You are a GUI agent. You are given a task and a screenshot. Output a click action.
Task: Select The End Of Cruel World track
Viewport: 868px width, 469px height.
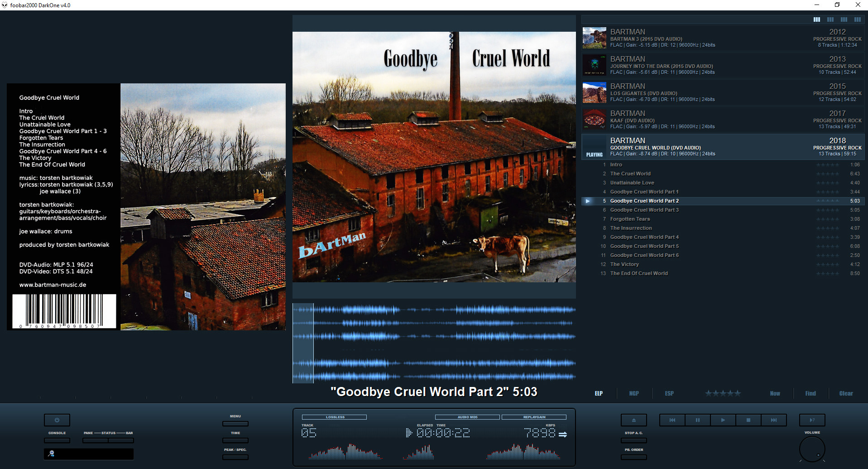point(723,274)
